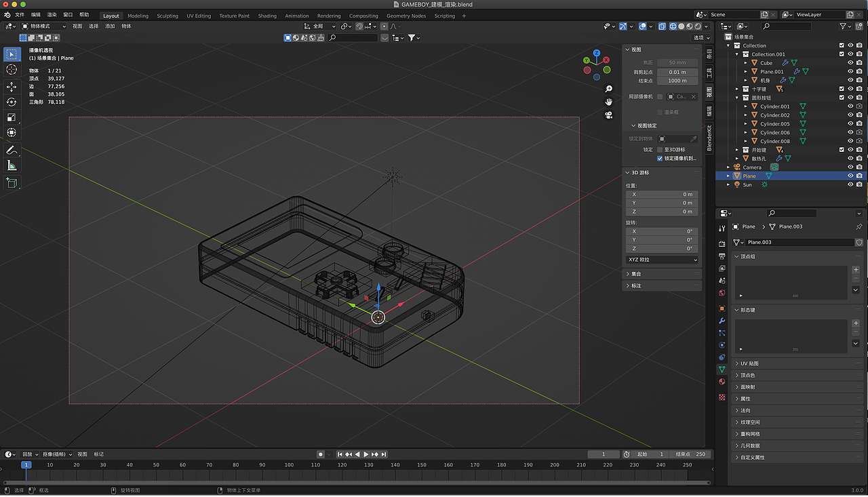Click the zoom magnifier icon in viewport
Screen dimensions: 868x497
click(609, 89)
